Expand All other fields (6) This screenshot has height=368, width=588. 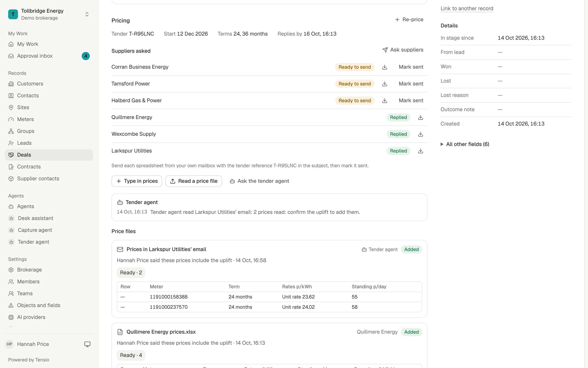click(465, 144)
